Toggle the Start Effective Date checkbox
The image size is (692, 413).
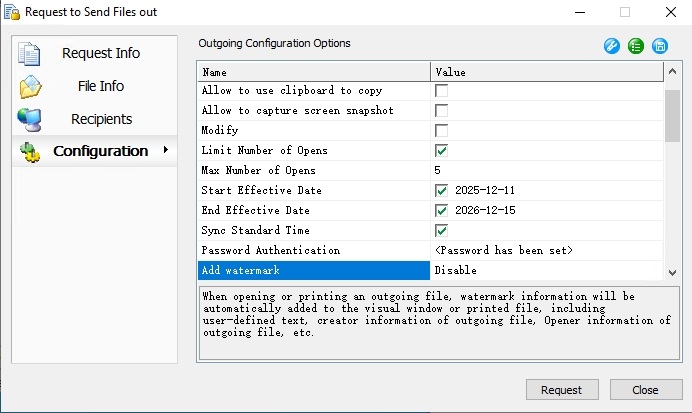(441, 191)
